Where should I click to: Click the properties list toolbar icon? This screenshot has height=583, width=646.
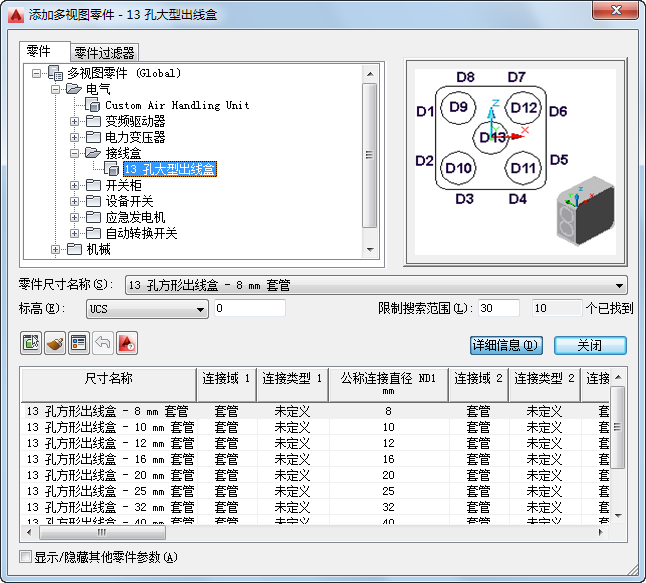[79, 343]
